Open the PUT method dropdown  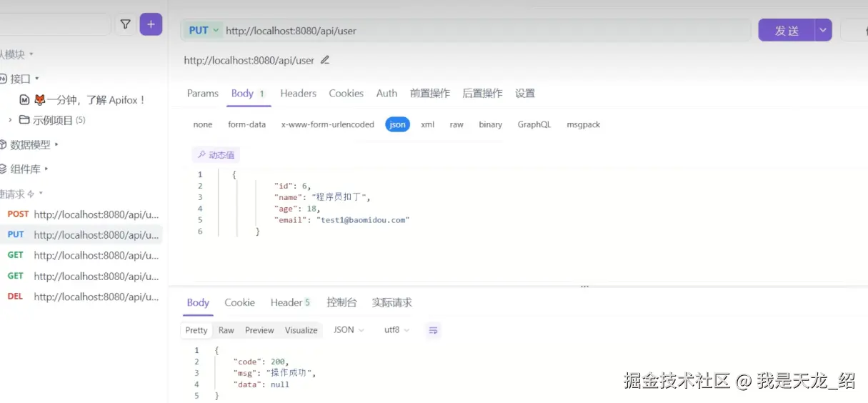204,30
